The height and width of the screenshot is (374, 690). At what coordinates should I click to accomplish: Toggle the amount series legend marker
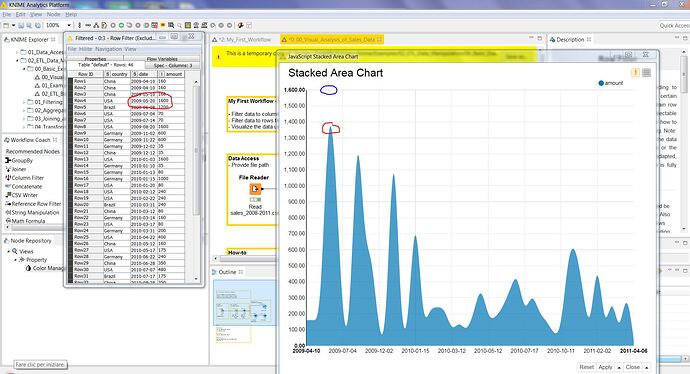coord(601,83)
